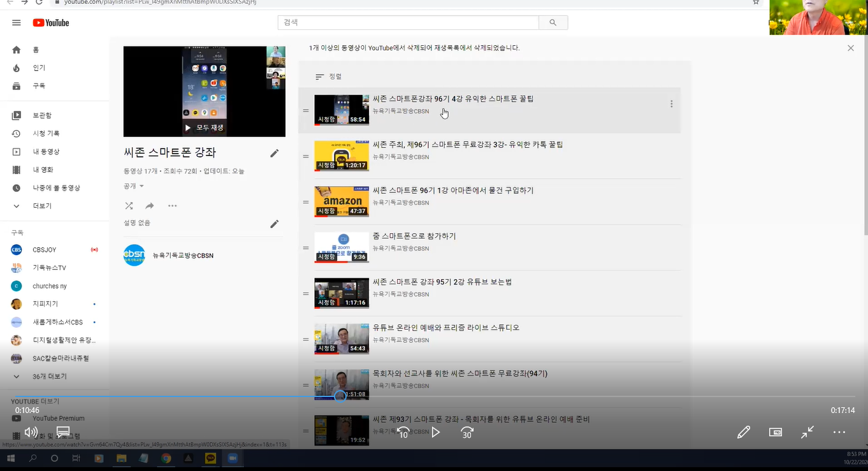Open 나중에 볼 동영상 in sidebar
Viewport: 868px width, 471px height.
click(56, 188)
